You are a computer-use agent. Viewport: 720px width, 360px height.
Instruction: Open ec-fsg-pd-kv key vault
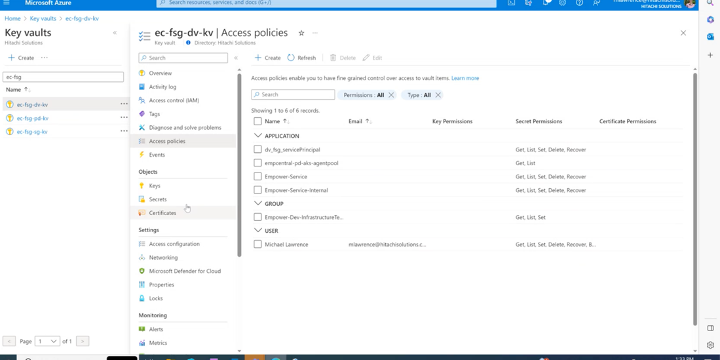pos(33,118)
